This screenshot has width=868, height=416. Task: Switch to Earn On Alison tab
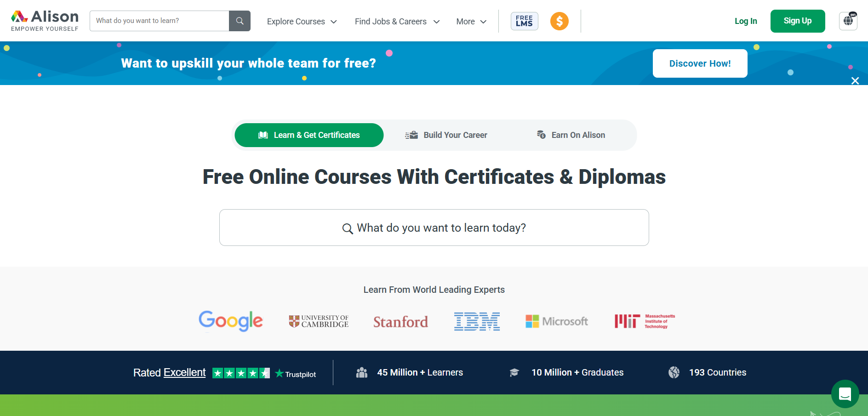pos(571,135)
